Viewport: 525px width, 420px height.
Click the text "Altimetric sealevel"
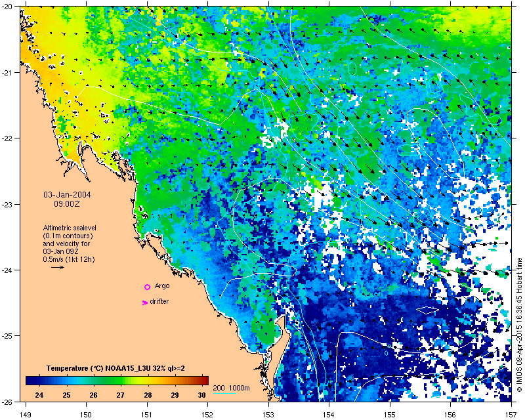pos(70,228)
